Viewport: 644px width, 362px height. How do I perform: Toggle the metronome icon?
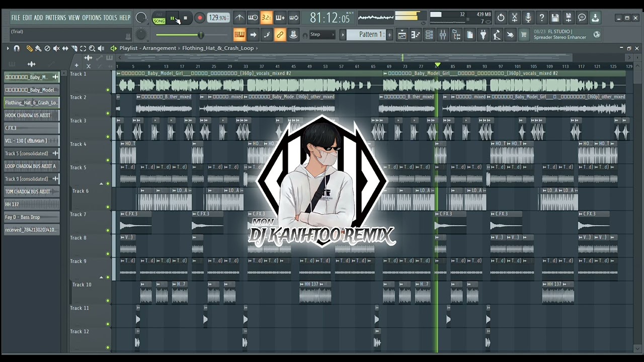tap(239, 18)
